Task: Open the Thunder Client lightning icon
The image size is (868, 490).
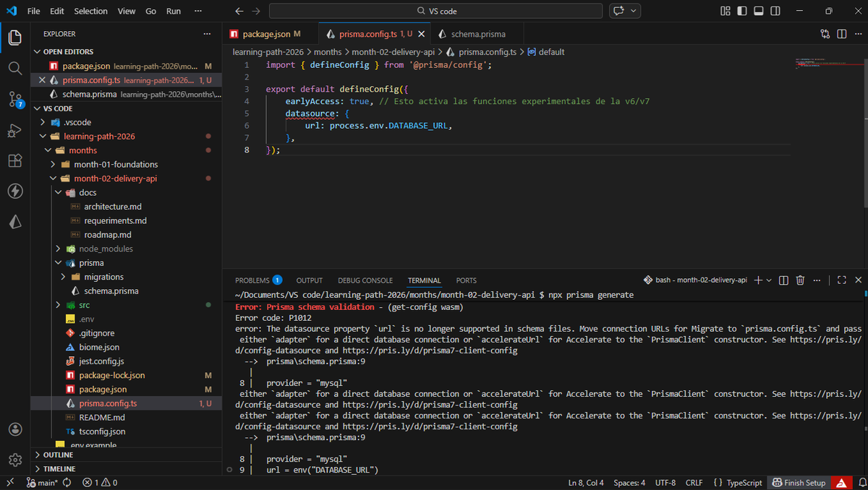Action: (14, 191)
